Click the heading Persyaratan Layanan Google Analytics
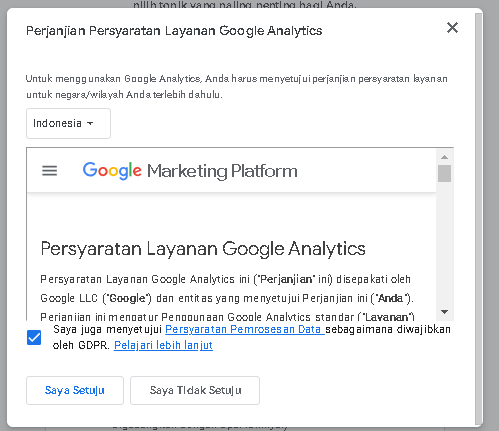 (203, 249)
